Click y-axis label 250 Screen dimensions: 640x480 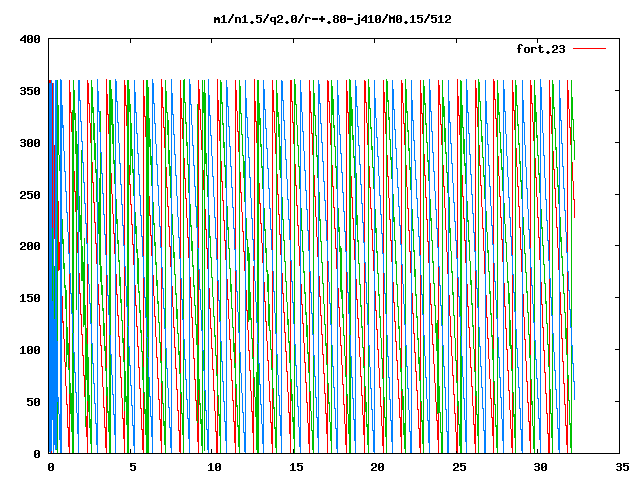pyautogui.click(x=30, y=195)
